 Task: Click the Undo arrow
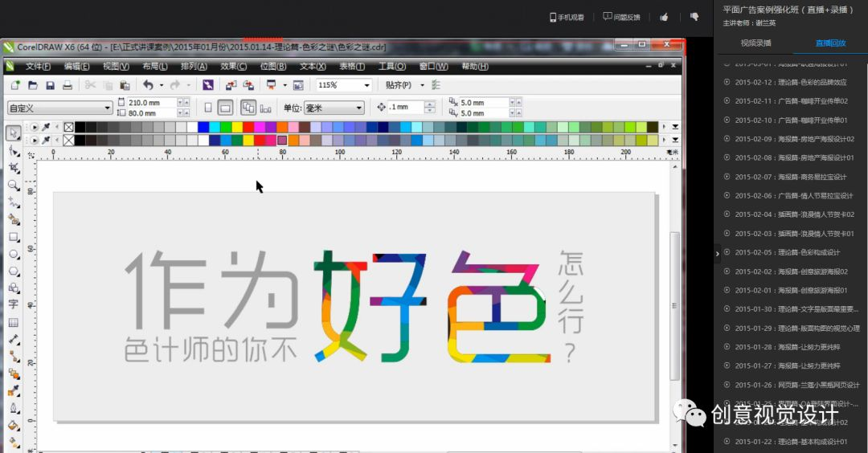(x=149, y=85)
